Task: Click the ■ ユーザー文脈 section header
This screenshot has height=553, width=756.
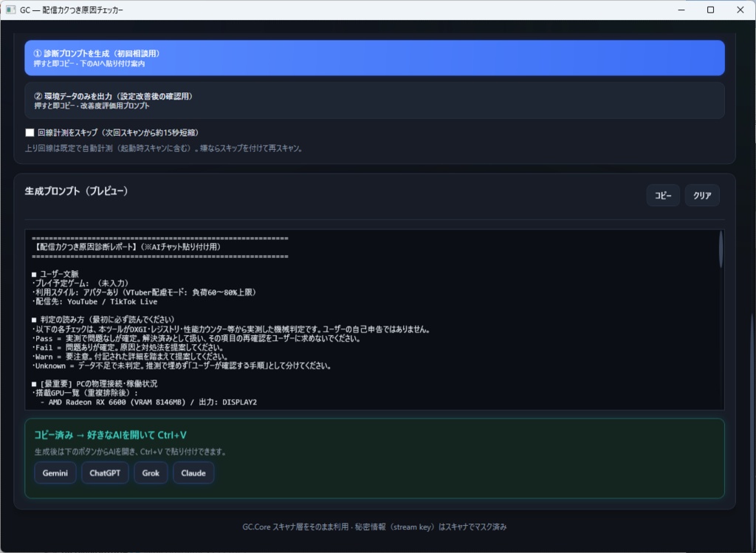Action: (x=55, y=274)
